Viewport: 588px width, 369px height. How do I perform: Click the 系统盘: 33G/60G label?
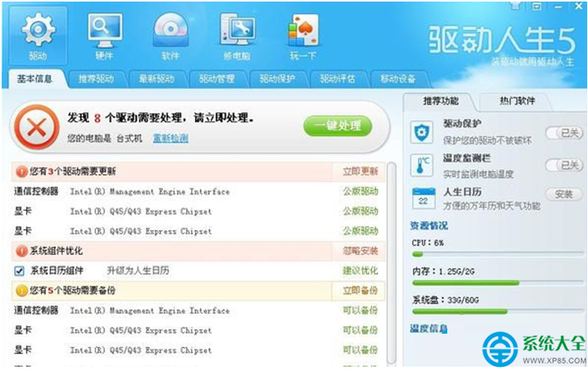pos(445,300)
